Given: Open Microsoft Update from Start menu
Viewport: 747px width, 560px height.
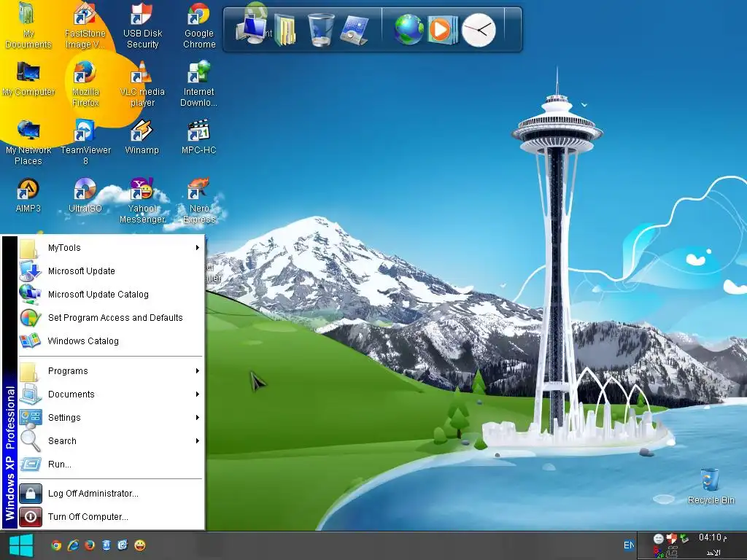Looking at the screenshot, I should [112, 271].
